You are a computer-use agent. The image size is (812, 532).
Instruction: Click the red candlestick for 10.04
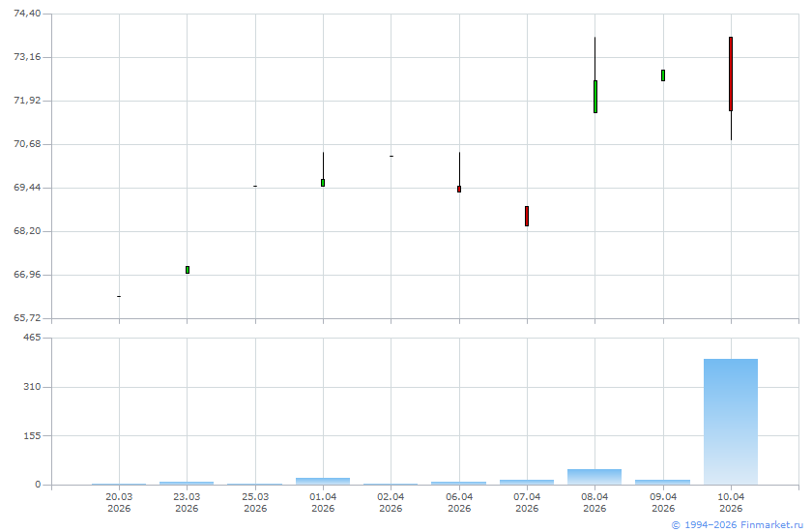tap(731, 74)
